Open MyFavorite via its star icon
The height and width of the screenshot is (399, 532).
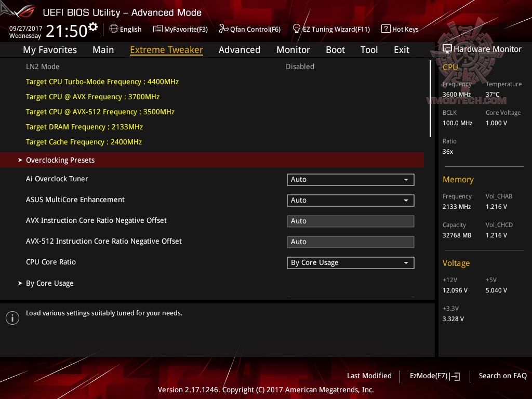coord(157,29)
